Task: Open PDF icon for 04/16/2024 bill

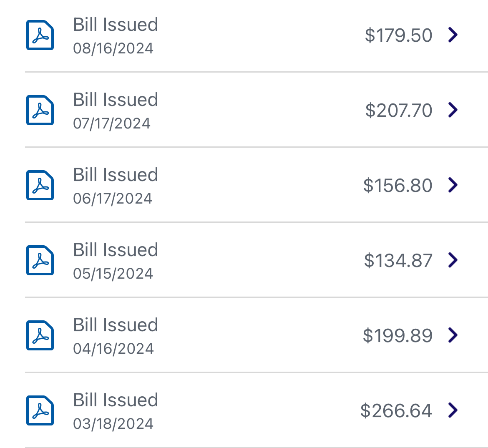Action: (x=40, y=335)
